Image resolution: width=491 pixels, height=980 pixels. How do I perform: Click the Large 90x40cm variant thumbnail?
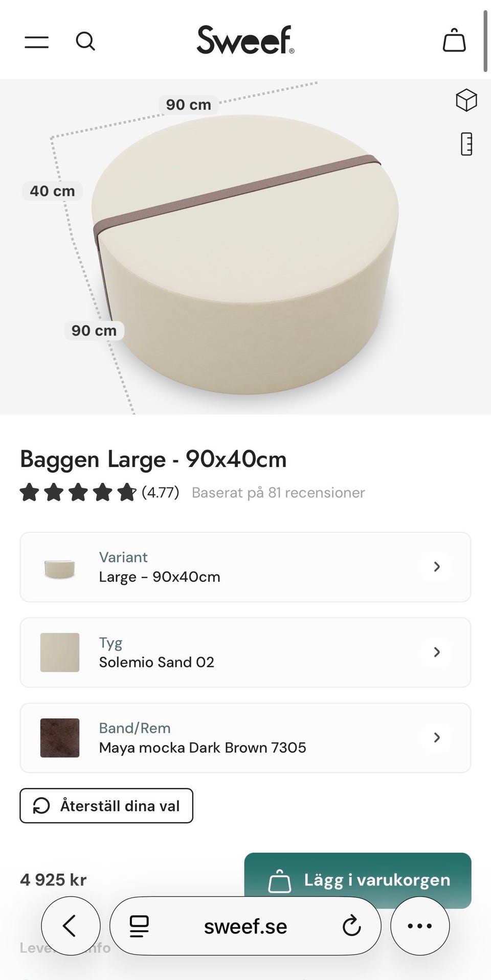[60, 568]
